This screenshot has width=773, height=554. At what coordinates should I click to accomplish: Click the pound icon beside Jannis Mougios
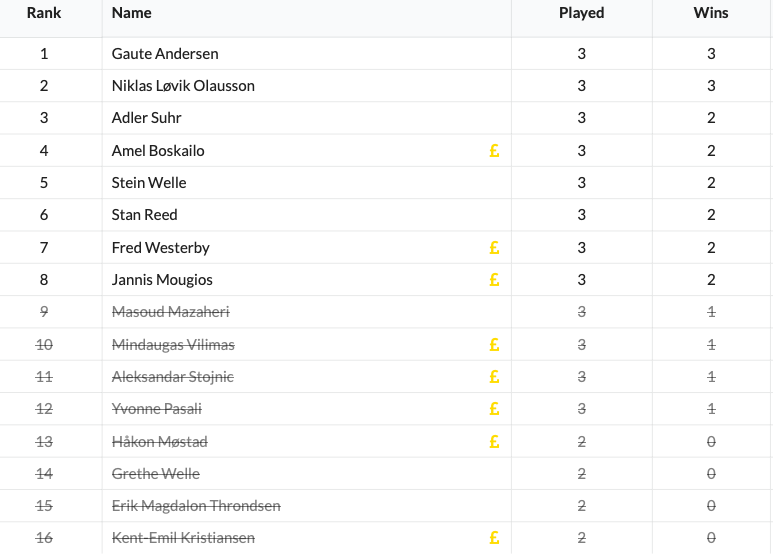(x=494, y=280)
